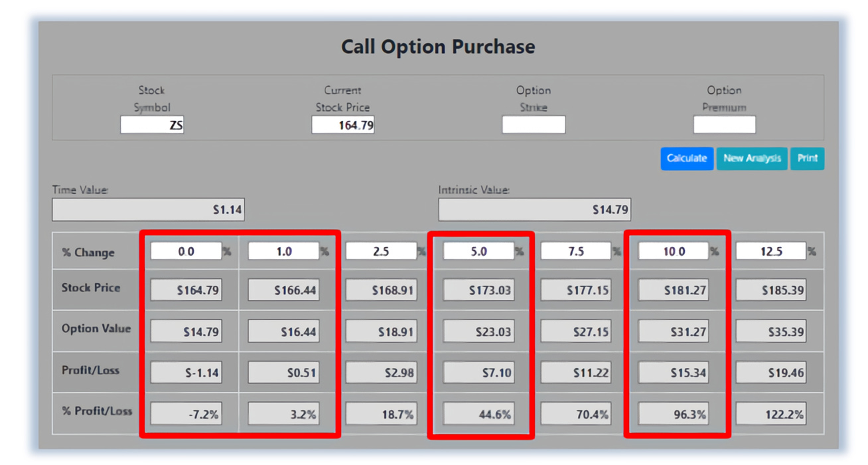The width and height of the screenshot is (868, 465).
Task: Start a New Analysis
Action: tap(751, 159)
